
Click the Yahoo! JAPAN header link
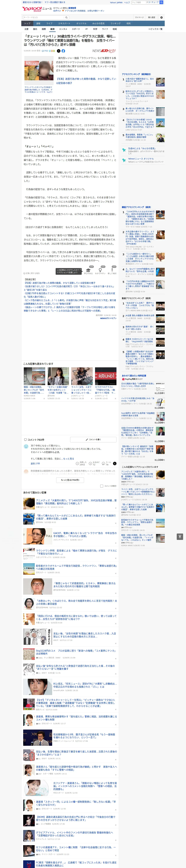point(116,2)
